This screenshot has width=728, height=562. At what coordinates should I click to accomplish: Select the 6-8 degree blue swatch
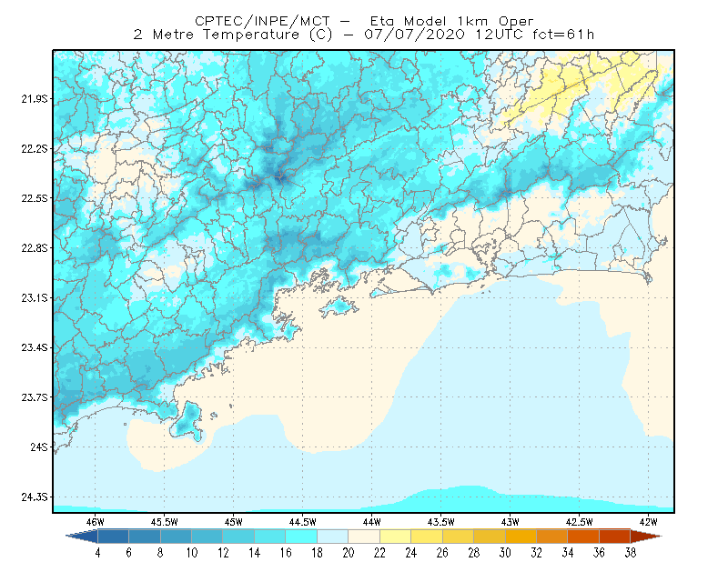tap(145, 537)
